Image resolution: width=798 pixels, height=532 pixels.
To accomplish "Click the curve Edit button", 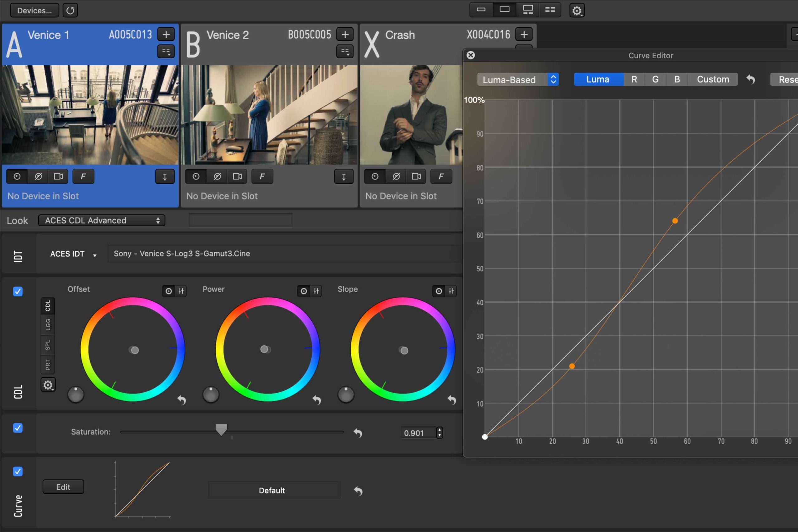I will click(x=63, y=487).
